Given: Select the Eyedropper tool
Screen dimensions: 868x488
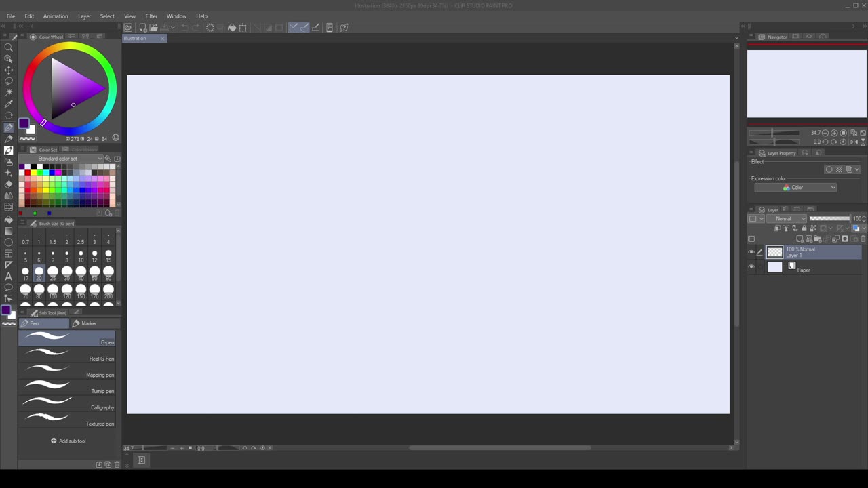Looking at the screenshot, I should point(9,104).
